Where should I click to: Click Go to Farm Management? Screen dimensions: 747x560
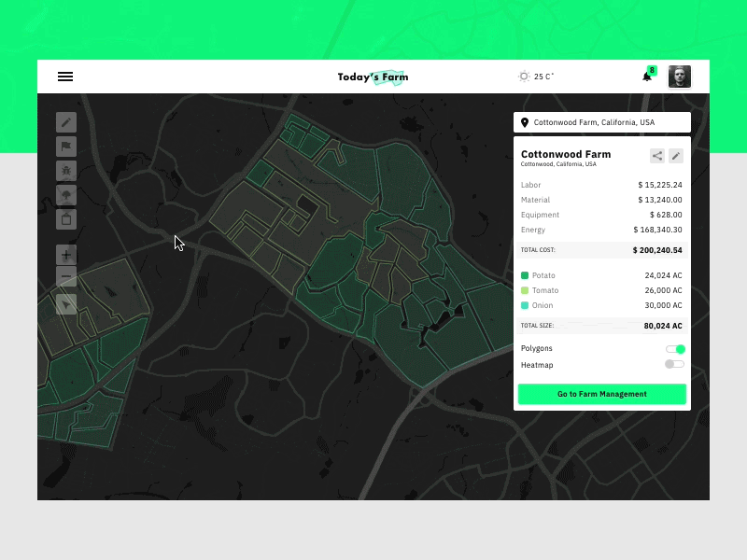601,394
